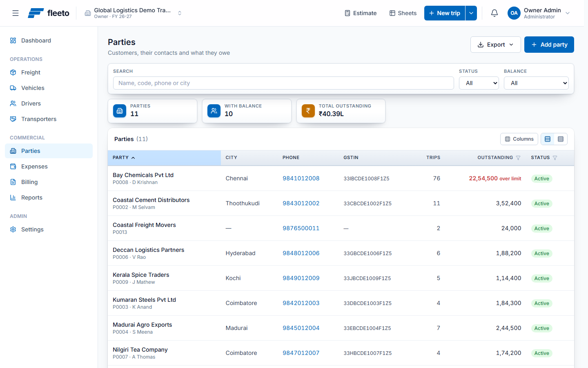Image resolution: width=588 pixels, height=368 pixels.
Task: Click the Add party button
Action: tap(549, 45)
